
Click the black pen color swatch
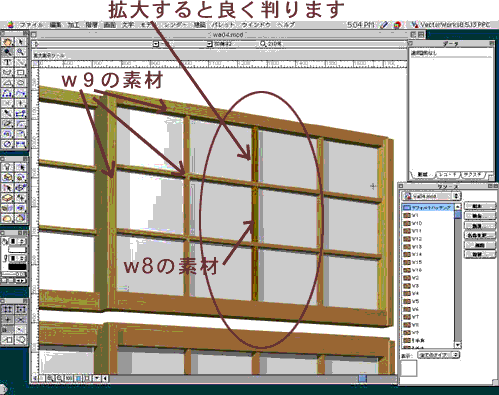(x=17, y=267)
